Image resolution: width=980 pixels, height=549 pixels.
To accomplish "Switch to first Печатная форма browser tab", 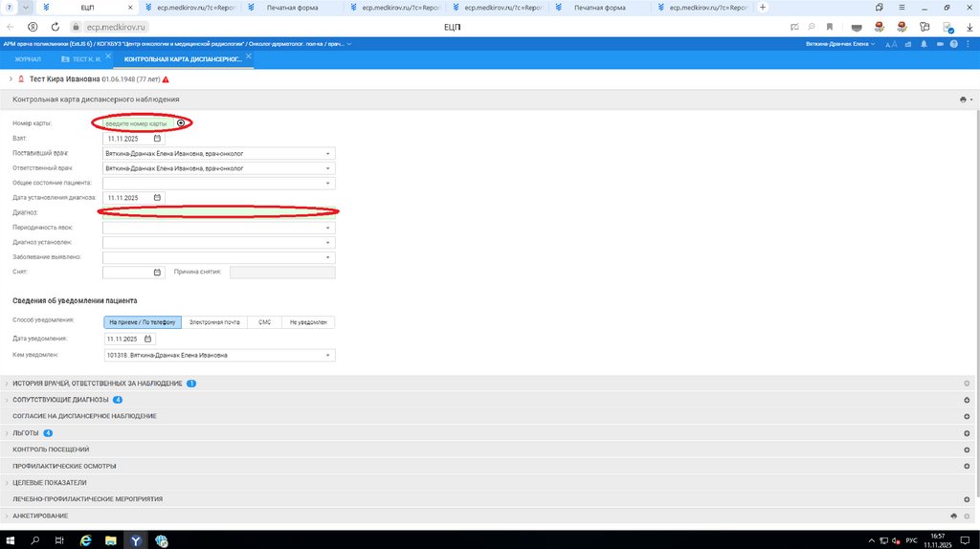I will [293, 8].
